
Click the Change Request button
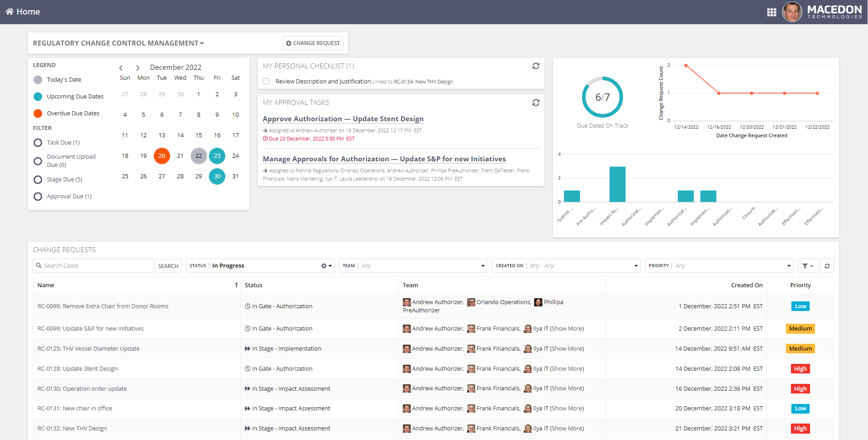point(313,43)
